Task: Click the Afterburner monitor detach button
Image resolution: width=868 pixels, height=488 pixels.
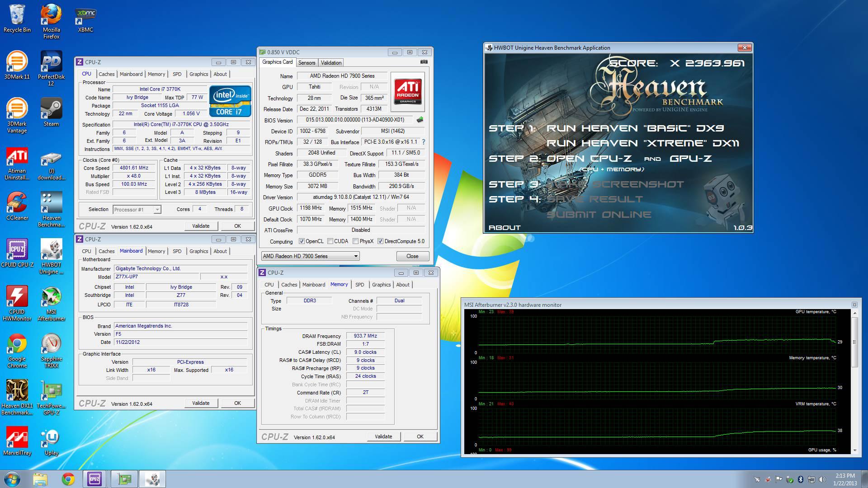Action: tap(854, 305)
